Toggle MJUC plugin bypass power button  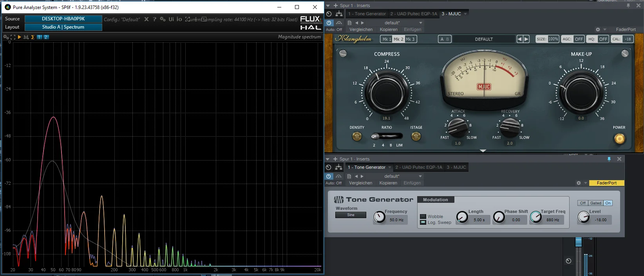pyautogui.click(x=329, y=23)
